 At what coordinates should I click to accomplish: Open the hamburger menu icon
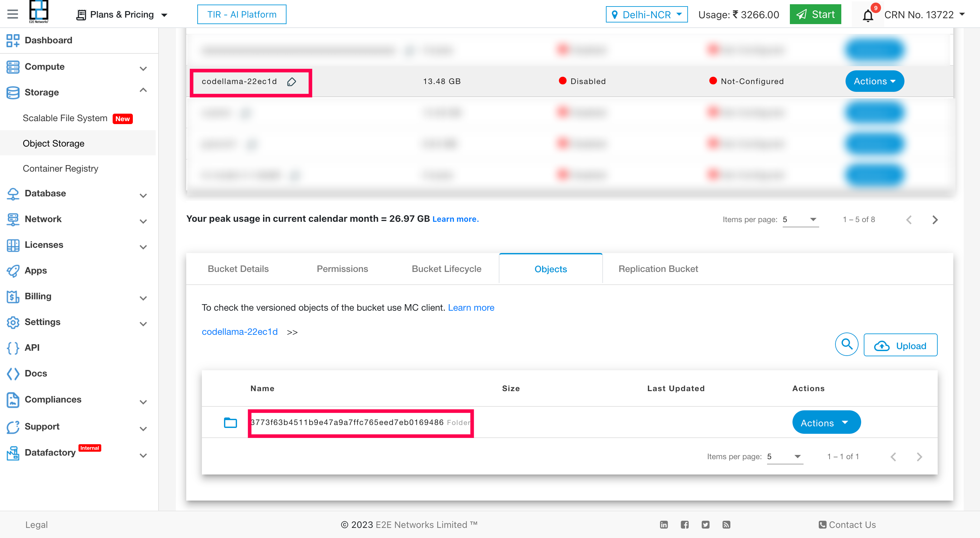[13, 14]
